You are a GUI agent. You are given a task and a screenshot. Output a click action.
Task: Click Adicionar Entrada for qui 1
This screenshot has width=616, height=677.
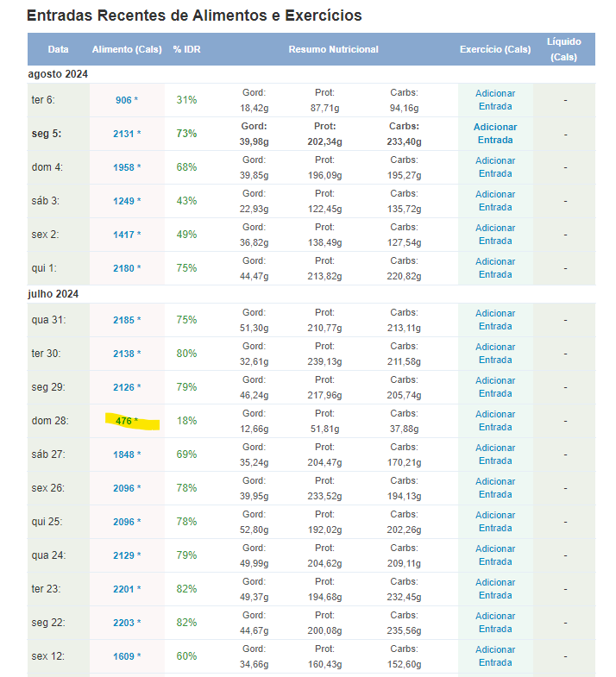pyautogui.click(x=495, y=268)
